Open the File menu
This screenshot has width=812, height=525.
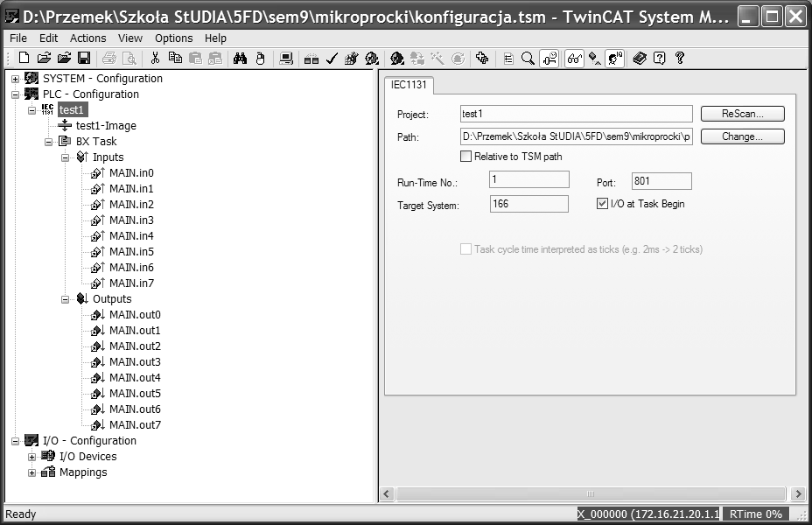pos(18,38)
